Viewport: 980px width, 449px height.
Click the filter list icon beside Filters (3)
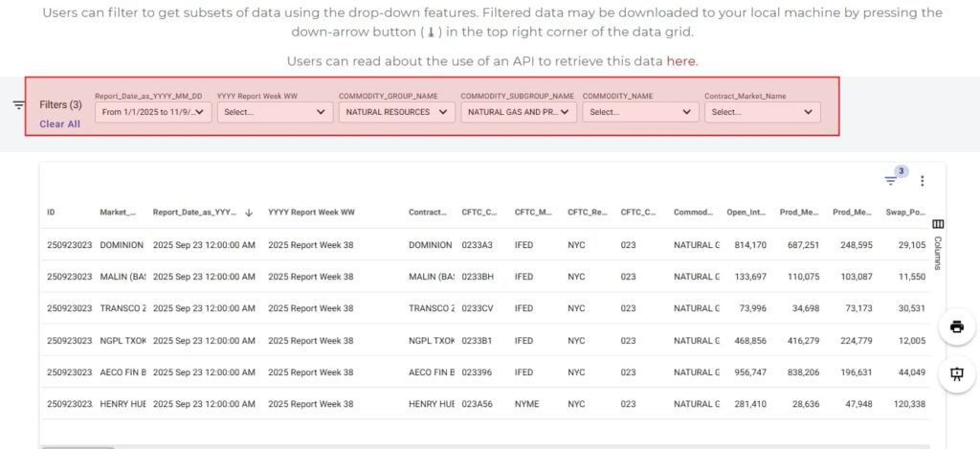point(18,105)
